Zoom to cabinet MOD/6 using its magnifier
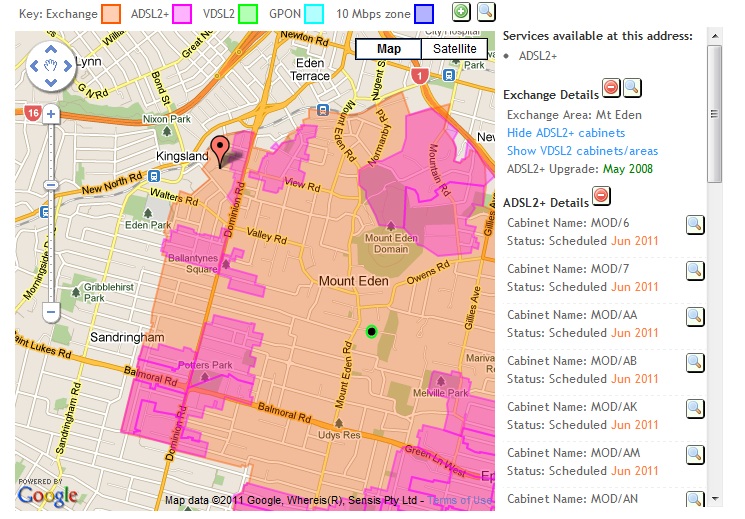 pyautogui.click(x=695, y=225)
